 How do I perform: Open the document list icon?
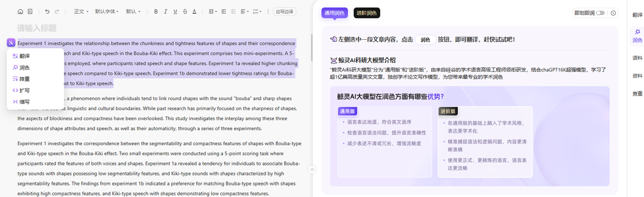[30, 11]
